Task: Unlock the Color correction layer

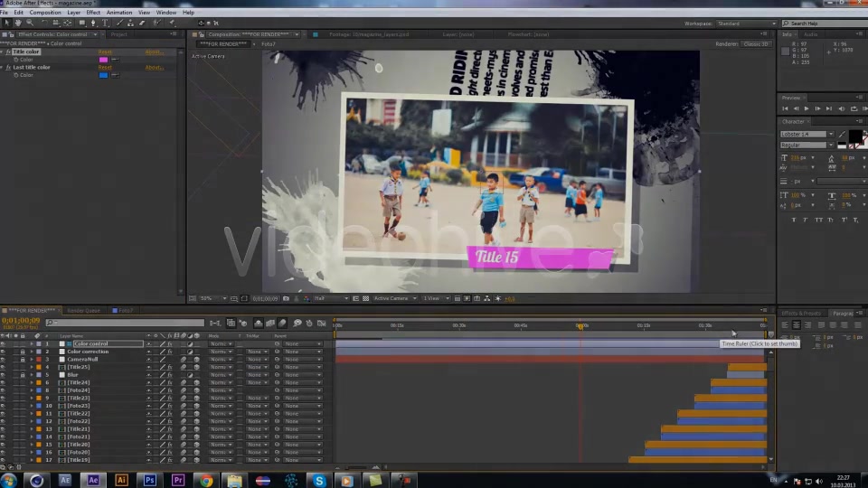Action: click(22, 352)
